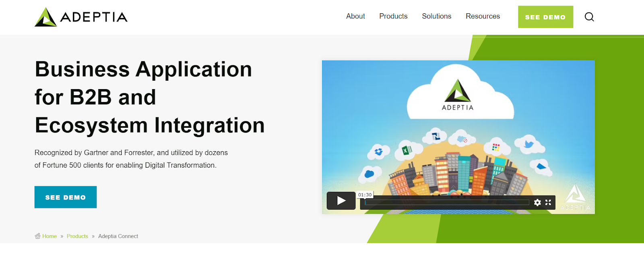Open video settings gear icon

pos(537,202)
